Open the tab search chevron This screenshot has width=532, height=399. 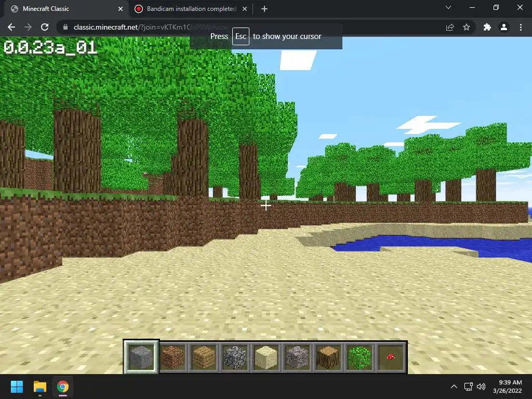(x=448, y=7)
